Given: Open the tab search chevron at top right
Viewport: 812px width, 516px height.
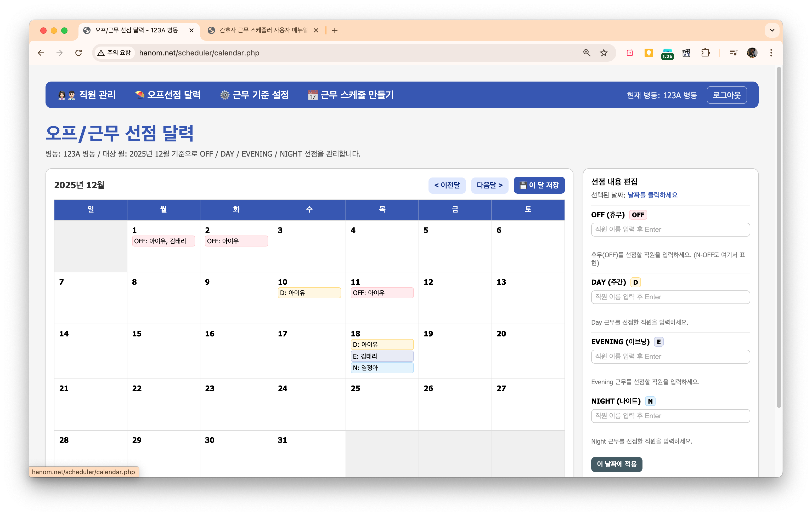Looking at the screenshot, I should pyautogui.click(x=772, y=30).
